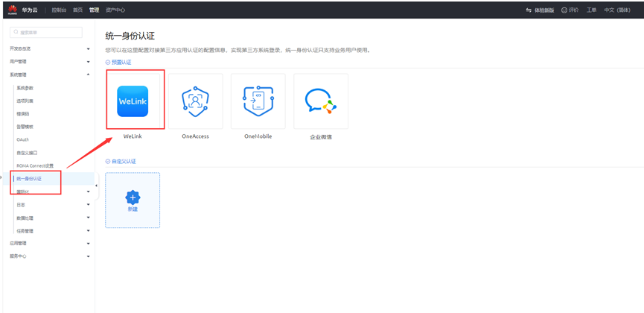644x313 pixels.
Task: Expand the 服务中心 menu arrow
Action: pos(89,256)
